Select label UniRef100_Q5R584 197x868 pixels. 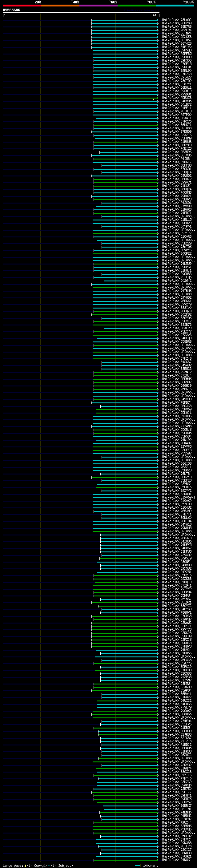tap(176, 436)
